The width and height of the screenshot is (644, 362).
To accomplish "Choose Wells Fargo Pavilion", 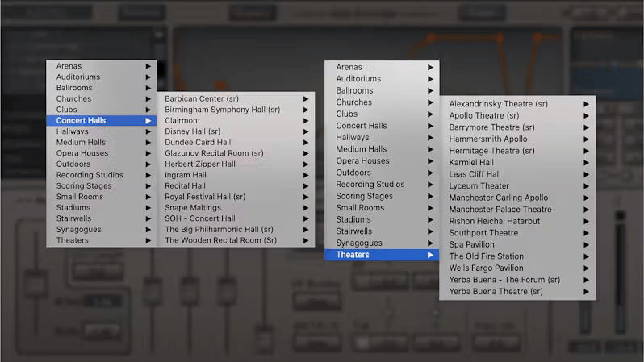I will (x=517, y=268).
